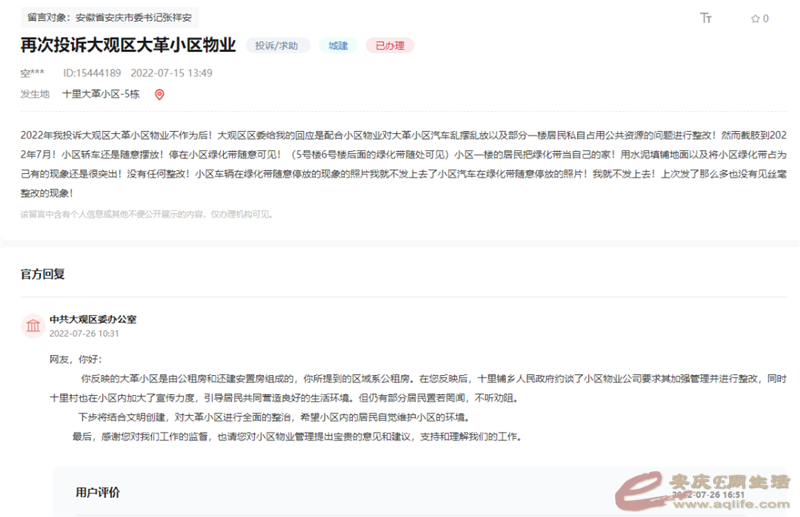The width and height of the screenshot is (800, 517).
Task: Click the username 空***
Action: point(32,73)
